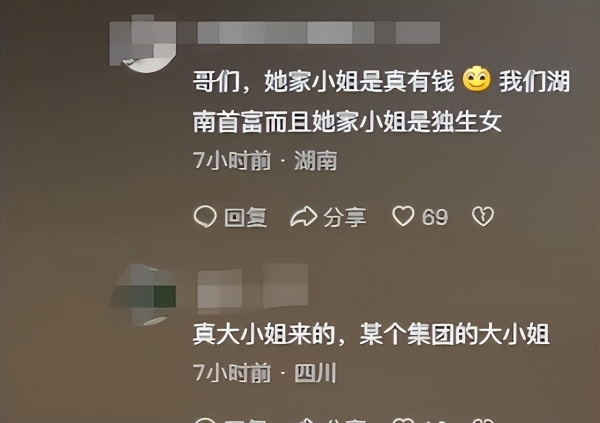
Task: Tap the smiling emoji in the first comment
Action: point(477,79)
